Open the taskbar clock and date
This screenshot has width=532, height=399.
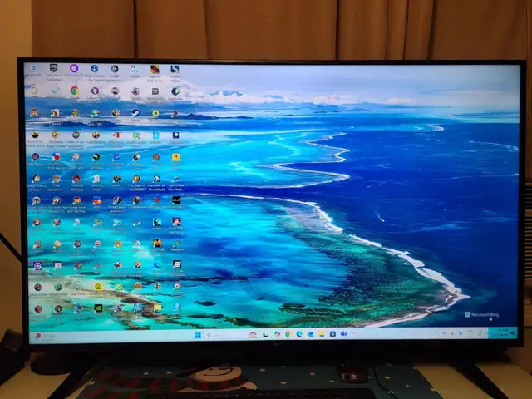coord(501,333)
